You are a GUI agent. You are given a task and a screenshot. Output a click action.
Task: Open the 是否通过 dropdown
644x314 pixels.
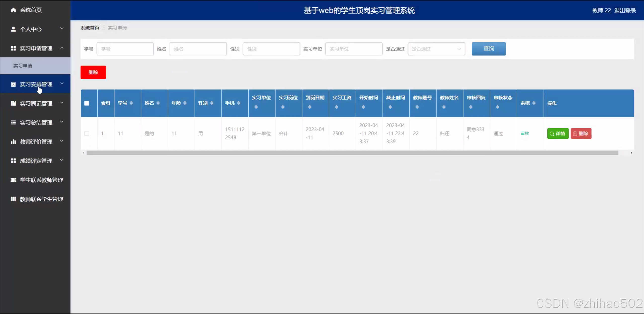click(x=436, y=49)
